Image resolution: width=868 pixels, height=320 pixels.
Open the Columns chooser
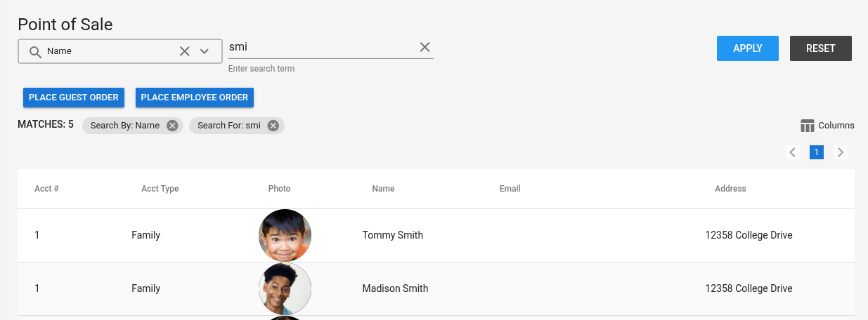[x=827, y=126]
